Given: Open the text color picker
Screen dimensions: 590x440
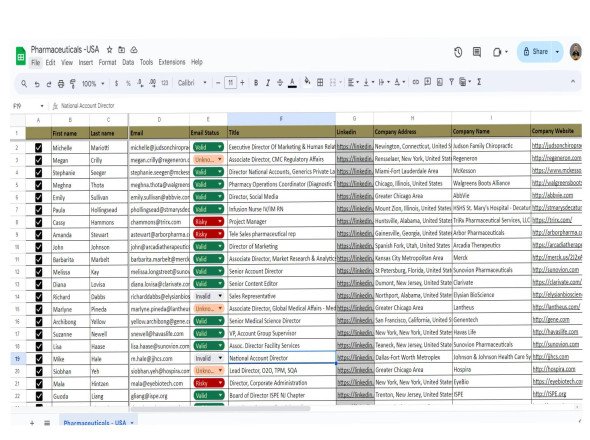Looking at the screenshot, I should (292, 83).
